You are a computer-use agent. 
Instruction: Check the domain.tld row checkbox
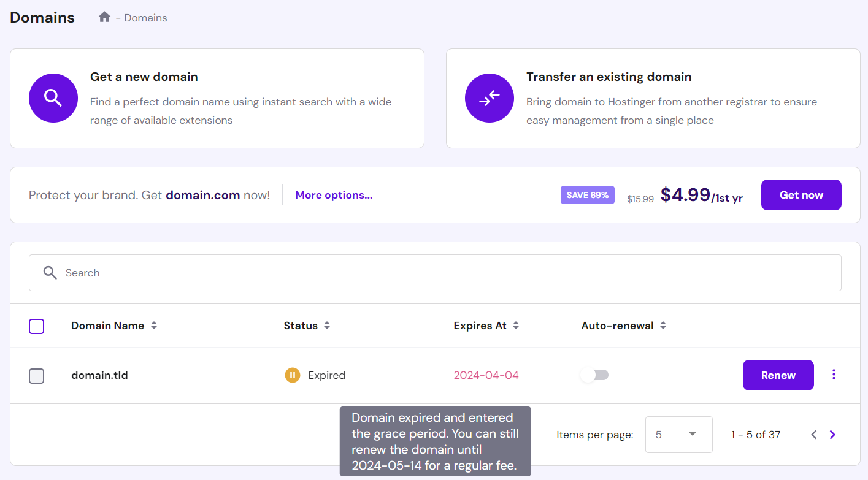click(37, 376)
